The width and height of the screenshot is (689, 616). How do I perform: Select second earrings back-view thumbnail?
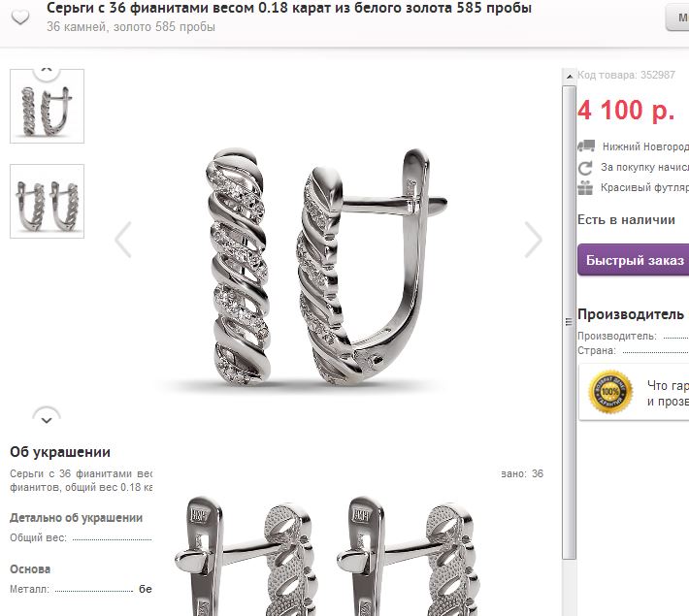[47, 201]
